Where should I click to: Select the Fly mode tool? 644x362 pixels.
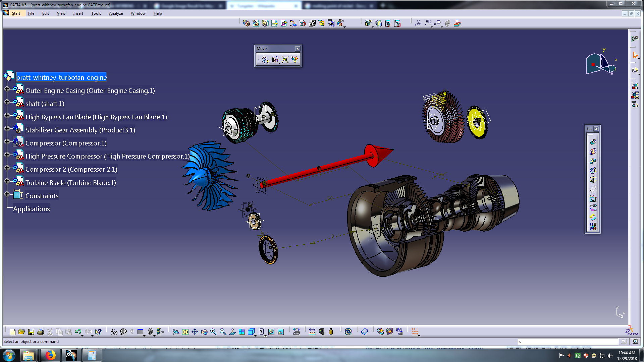click(175, 332)
